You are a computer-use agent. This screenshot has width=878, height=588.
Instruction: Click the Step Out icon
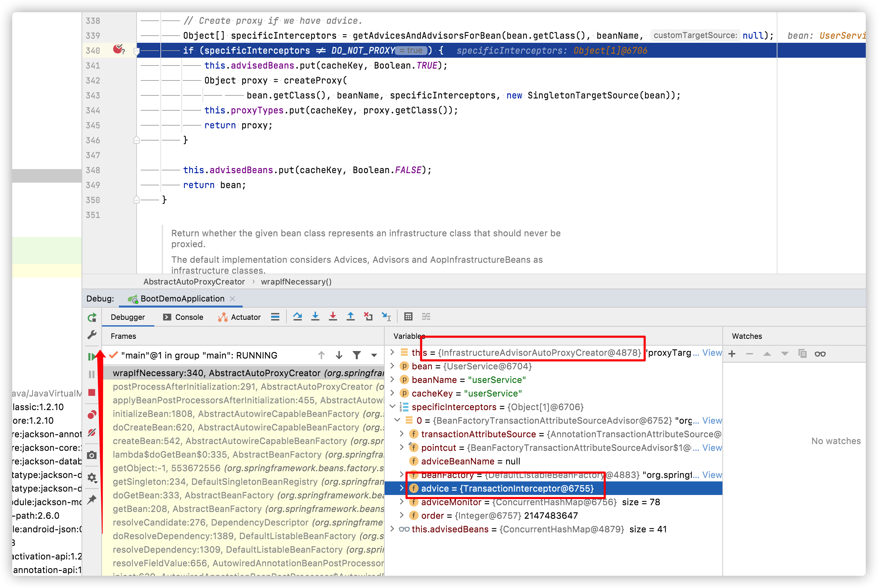pos(350,316)
